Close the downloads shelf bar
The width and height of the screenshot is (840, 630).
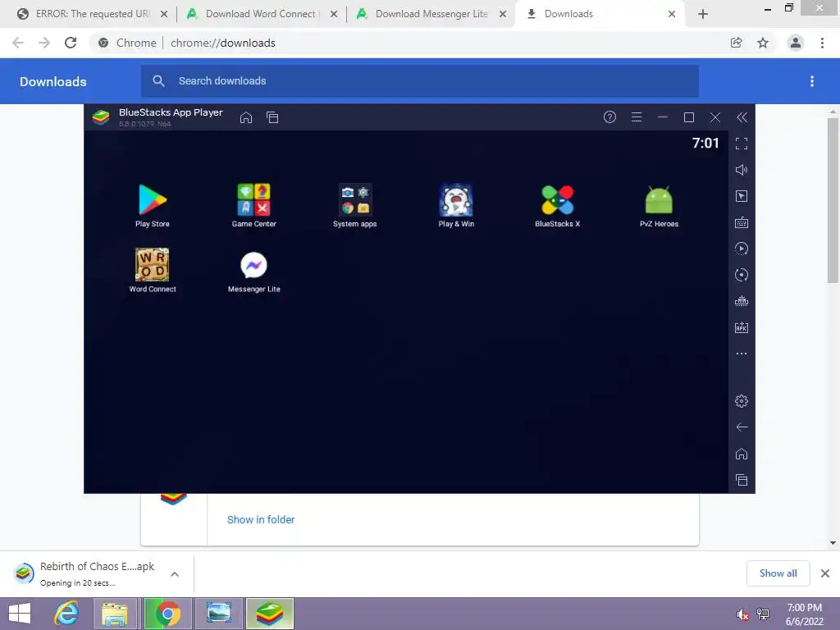(825, 573)
